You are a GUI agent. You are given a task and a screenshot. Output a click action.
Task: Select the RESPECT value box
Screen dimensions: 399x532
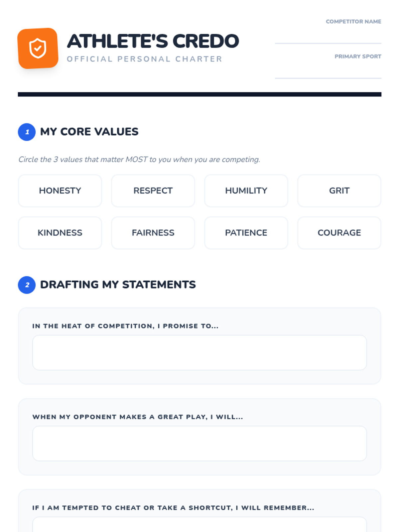click(153, 191)
